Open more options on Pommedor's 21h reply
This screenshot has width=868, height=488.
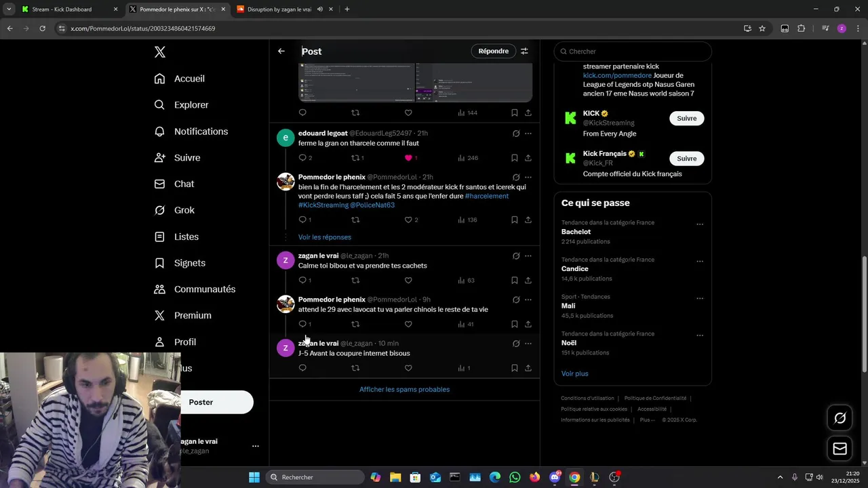click(x=528, y=178)
